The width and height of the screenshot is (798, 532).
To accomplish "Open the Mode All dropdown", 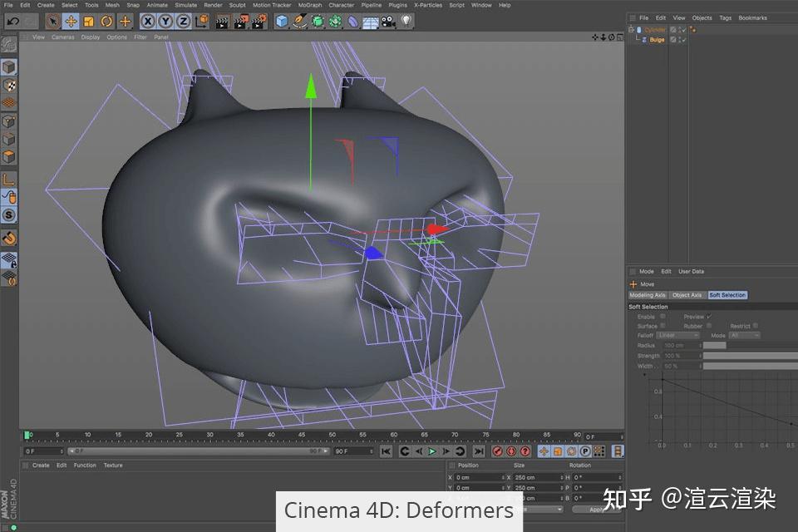I will point(745,336).
